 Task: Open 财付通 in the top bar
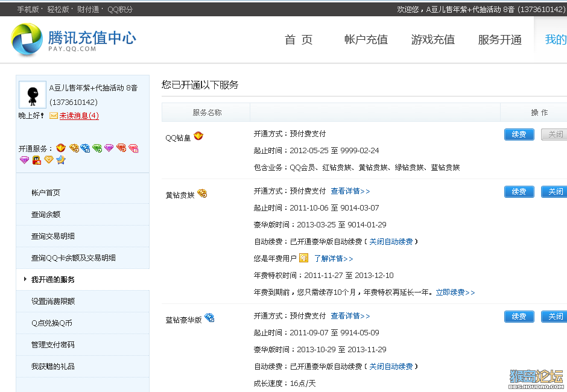[x=88, y=10]
